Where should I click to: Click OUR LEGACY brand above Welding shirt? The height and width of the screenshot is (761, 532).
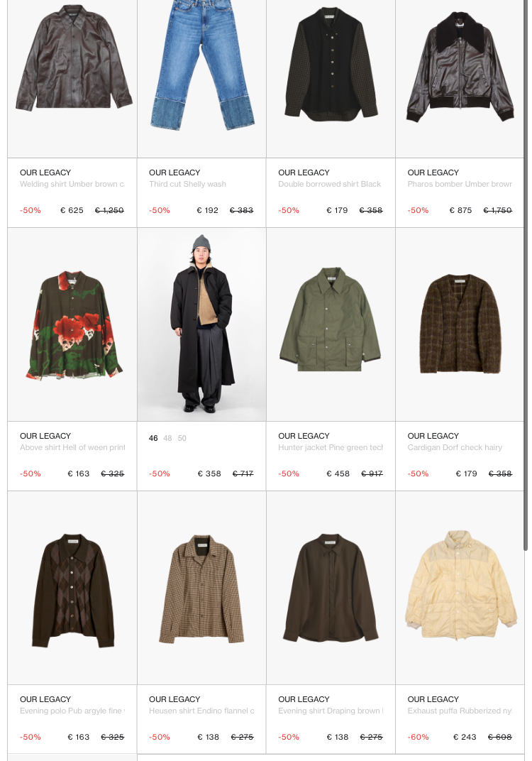click(x=45, y=173)
